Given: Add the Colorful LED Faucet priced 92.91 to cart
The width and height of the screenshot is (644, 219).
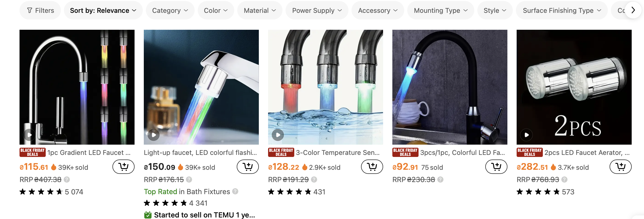Looking at the screenshot, I should coord(496,167).
